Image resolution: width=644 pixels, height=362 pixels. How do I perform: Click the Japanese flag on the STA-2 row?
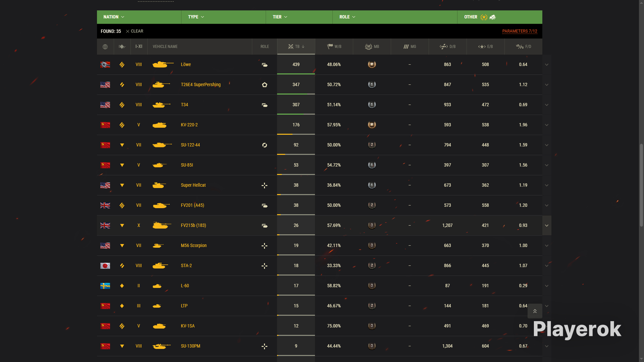[105, 266]
